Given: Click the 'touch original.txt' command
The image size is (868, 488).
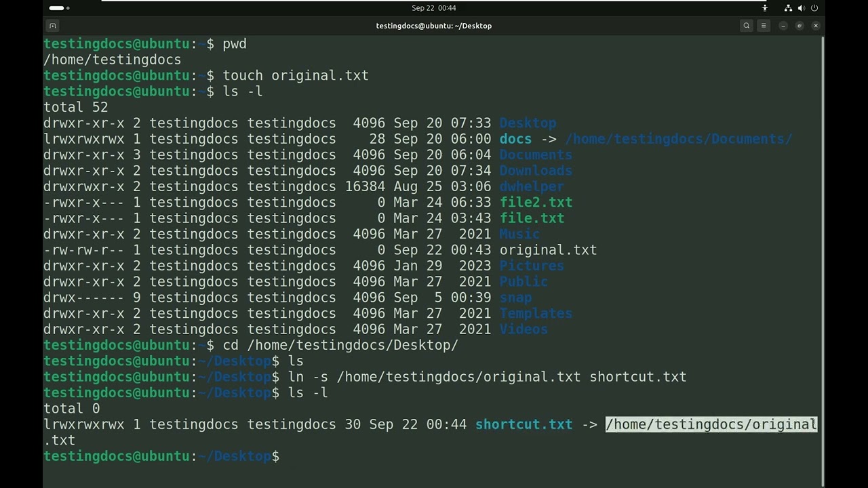Looking at the screenshot, I should (x=296, y=76).
